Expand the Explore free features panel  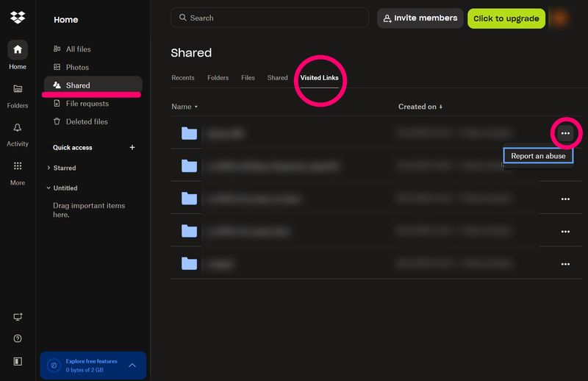[x=132, y=365]
